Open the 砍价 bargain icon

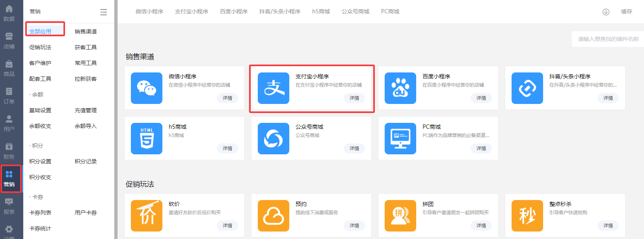tap(147, 216)
